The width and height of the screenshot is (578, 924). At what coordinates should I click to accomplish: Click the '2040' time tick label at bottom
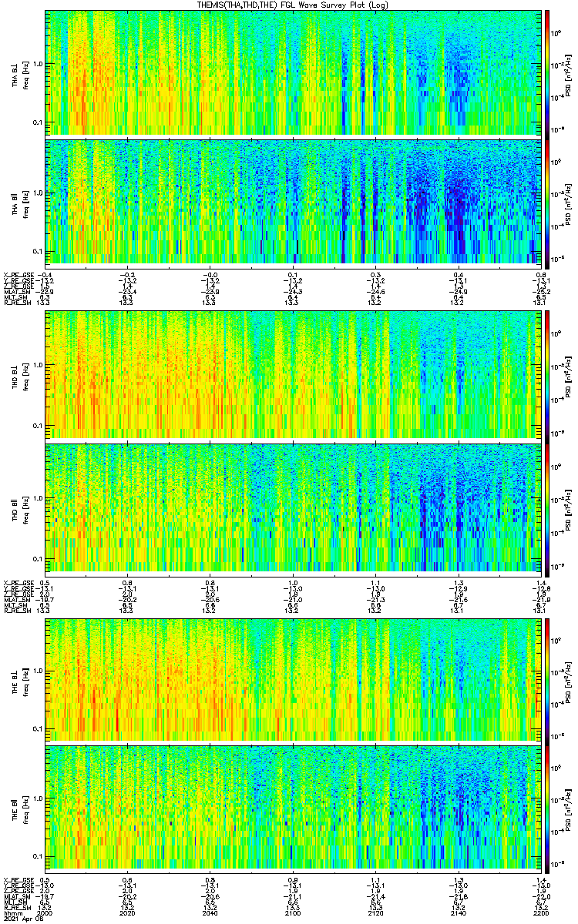210,912
